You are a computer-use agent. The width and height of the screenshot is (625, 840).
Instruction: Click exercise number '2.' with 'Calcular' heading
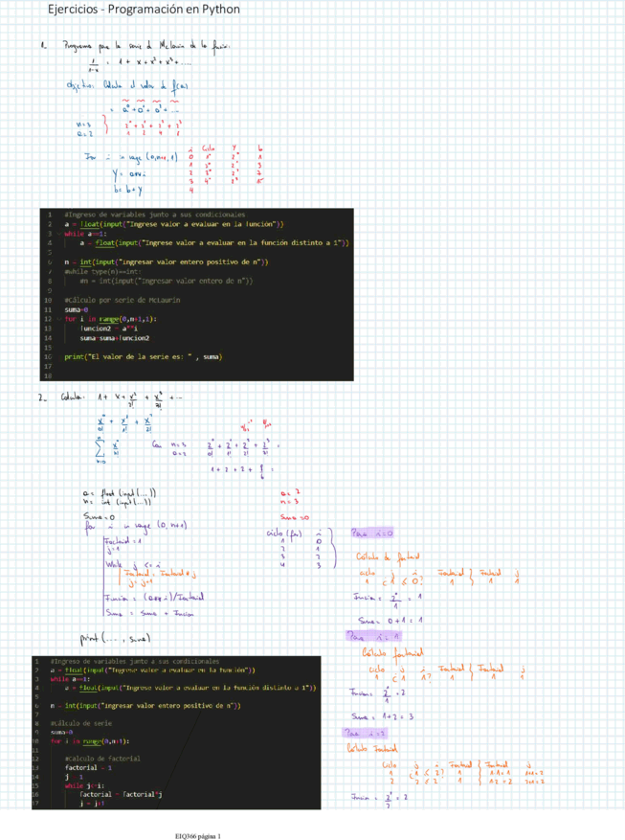click(x=60, y=397)
